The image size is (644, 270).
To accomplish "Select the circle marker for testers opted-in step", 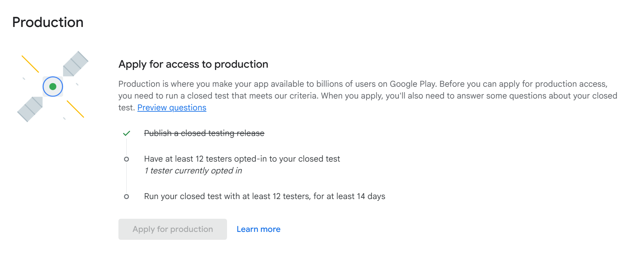I will click(126, 159).
